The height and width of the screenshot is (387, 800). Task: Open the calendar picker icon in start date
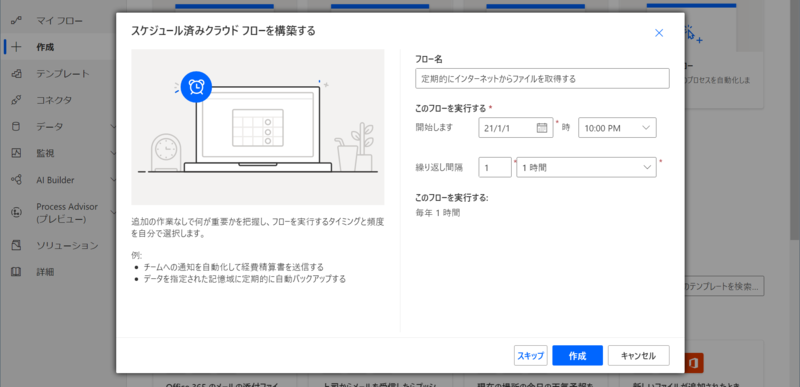[x=542, y=128]
